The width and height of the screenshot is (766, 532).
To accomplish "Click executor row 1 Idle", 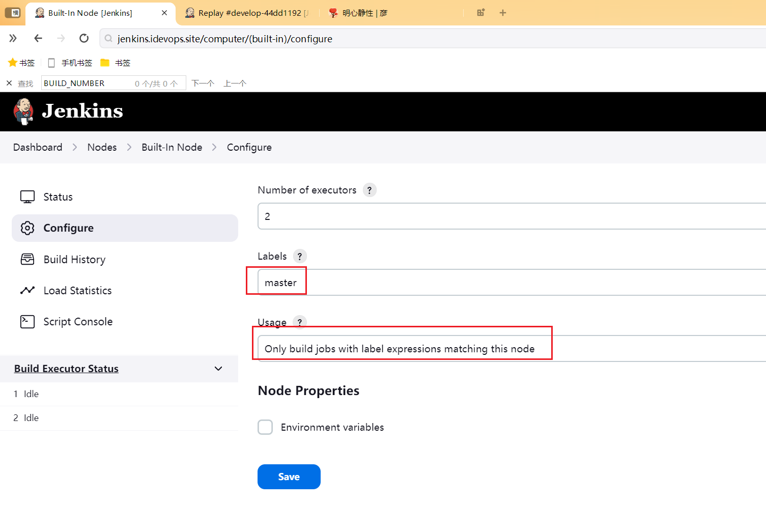I will [x=119, y=394].
